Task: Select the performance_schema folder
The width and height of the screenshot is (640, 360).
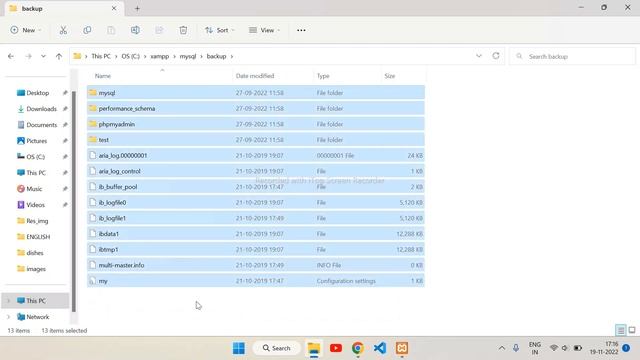Action: click(x=256, y=109)
